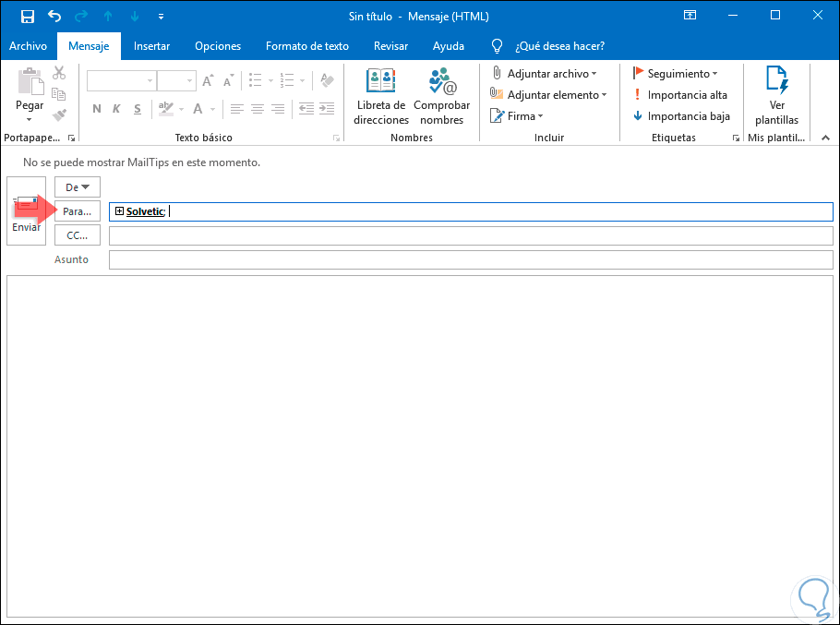
Task: Switch to the Insertar tab
Action: pyautogui.click(x=151, y=46)
